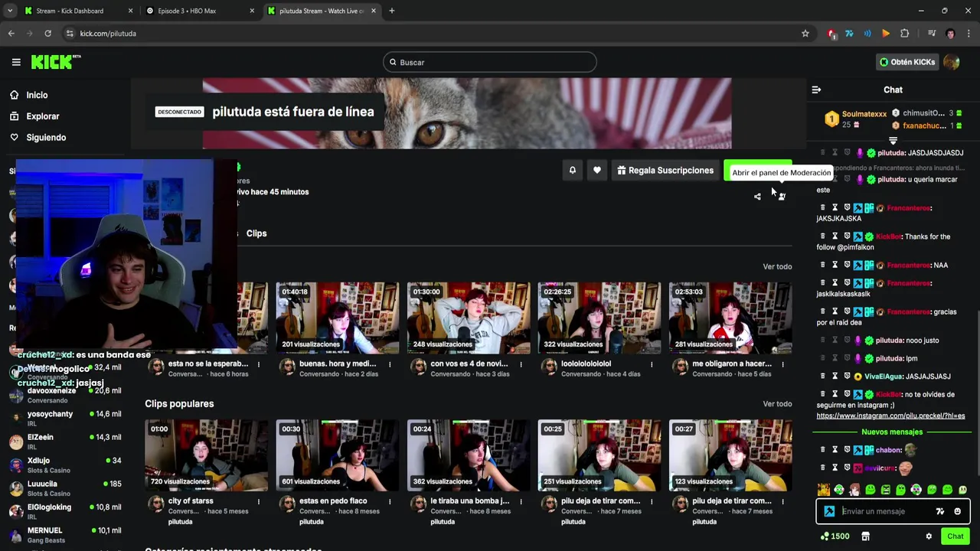Timeout deviicure with the hourglass icon
This screenshot has height=551, width=980.
click(835, 468)
